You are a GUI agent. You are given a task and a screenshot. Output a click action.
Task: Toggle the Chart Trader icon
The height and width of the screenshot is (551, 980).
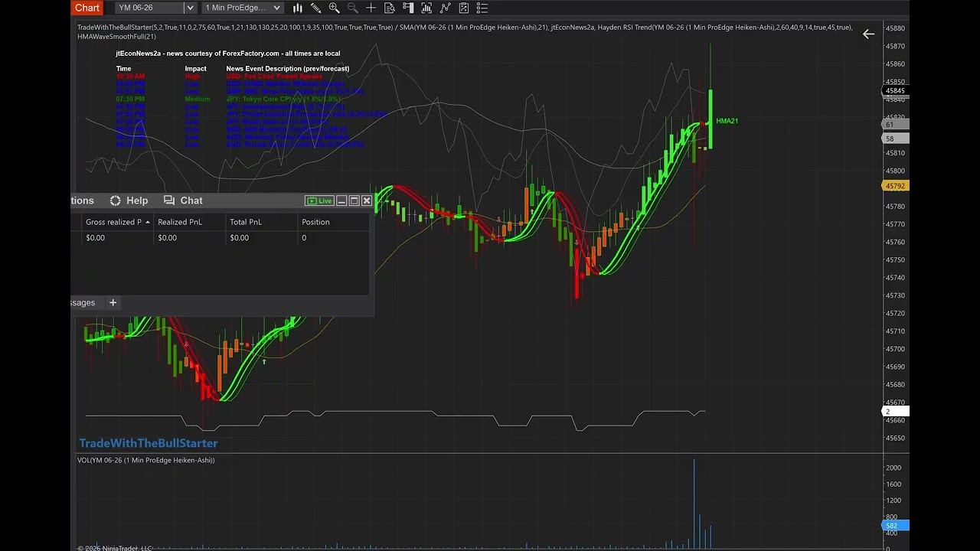pyautogui.click(x=408, y=8)
